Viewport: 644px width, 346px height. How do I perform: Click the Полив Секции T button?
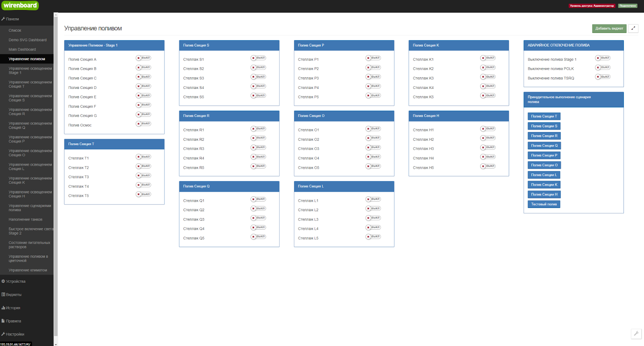click(544, 116)
